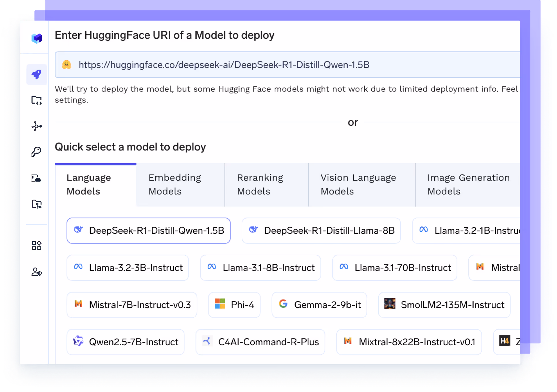The image size is (557, 392).
Task: Click the node graph sidebar icon
Action: click(37, 126)
